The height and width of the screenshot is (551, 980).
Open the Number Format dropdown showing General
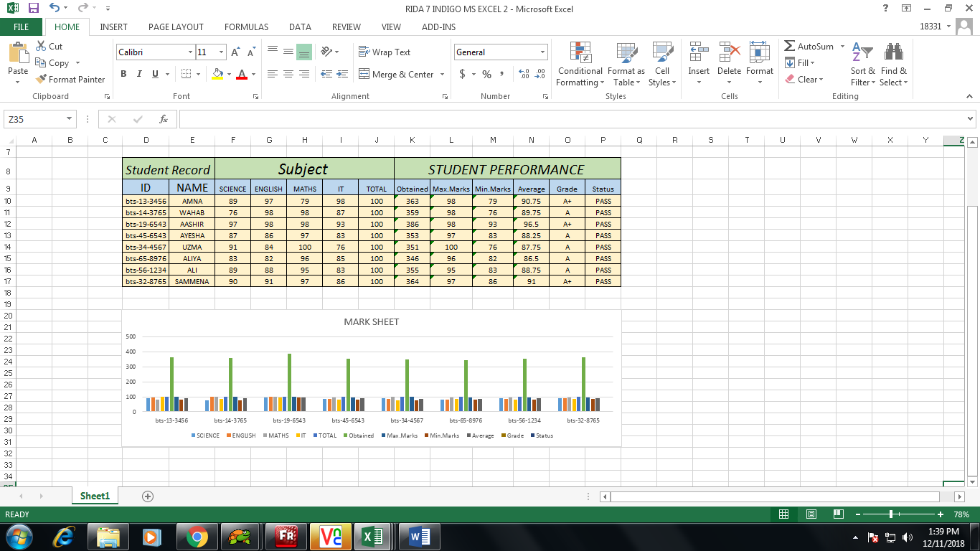(x=500, y=52)
